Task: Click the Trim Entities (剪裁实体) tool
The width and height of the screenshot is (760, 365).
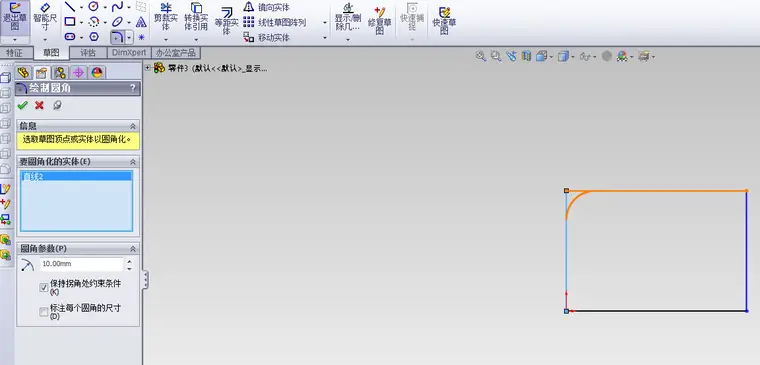Action: 166,17
